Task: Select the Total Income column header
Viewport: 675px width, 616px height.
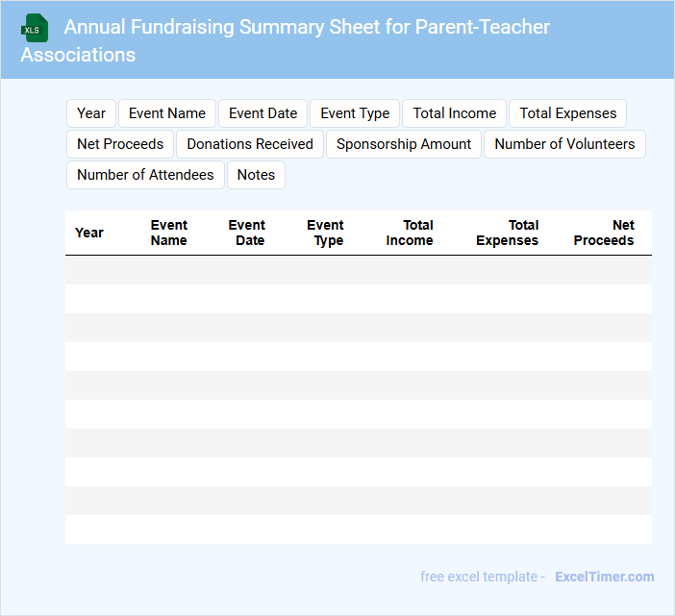Action: click(410, 233)
